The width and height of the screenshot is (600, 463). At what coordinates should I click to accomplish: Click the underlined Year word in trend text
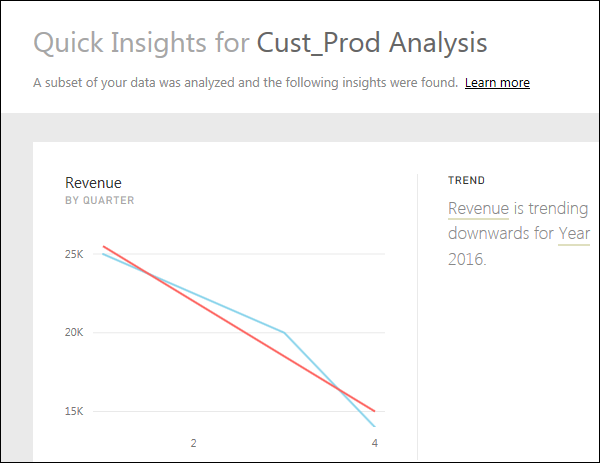574,234
